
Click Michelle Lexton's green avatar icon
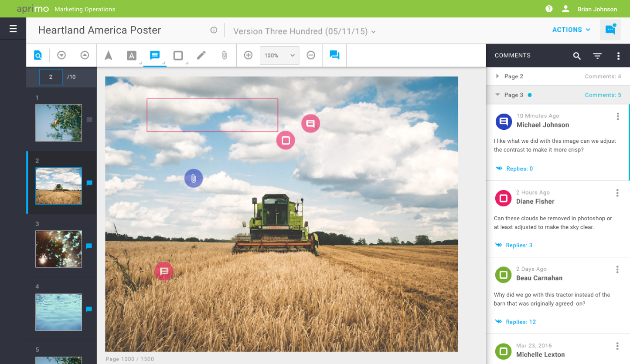tap(504, 351)
